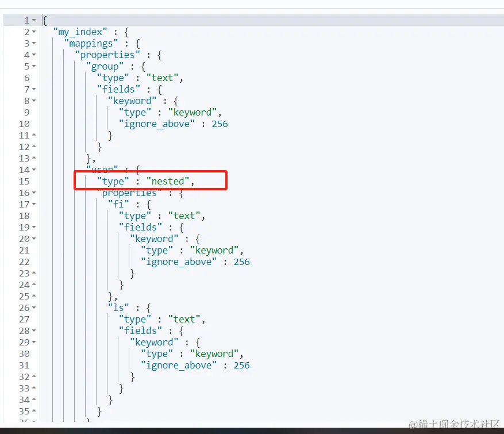Click the "keyword" key on line 8
504x434 pixels.
pos(132,101)
